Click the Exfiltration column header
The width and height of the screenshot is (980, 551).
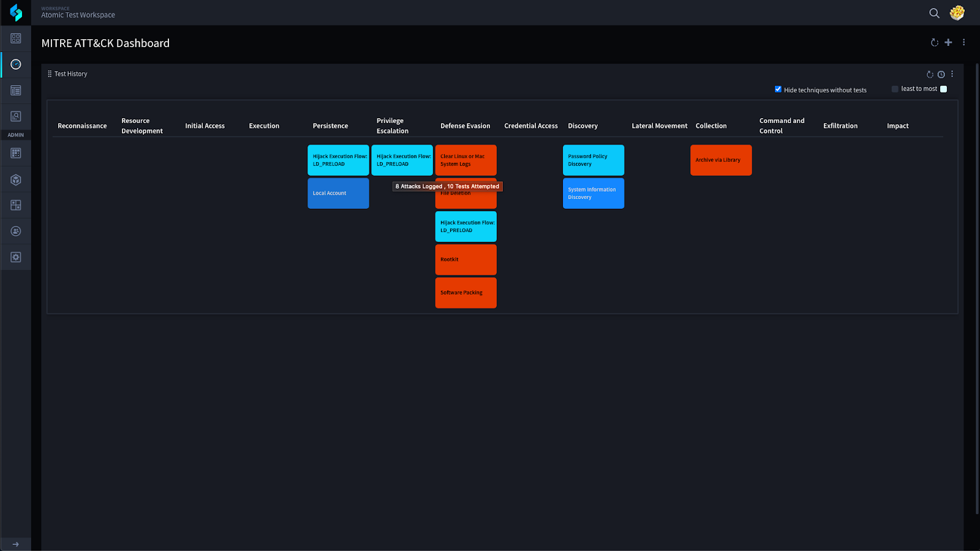click(840, 126)
